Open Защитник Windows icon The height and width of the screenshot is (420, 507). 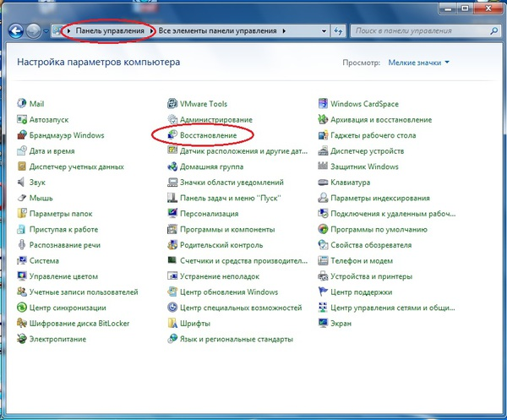[x=323, y=166]
